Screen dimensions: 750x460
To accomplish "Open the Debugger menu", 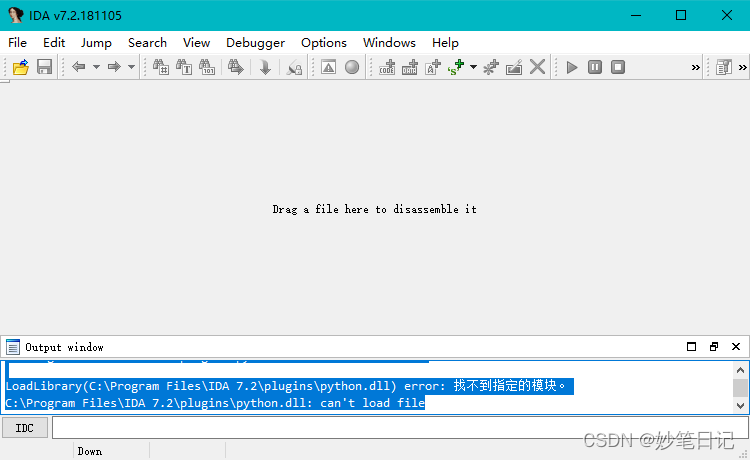I will 255,43.
